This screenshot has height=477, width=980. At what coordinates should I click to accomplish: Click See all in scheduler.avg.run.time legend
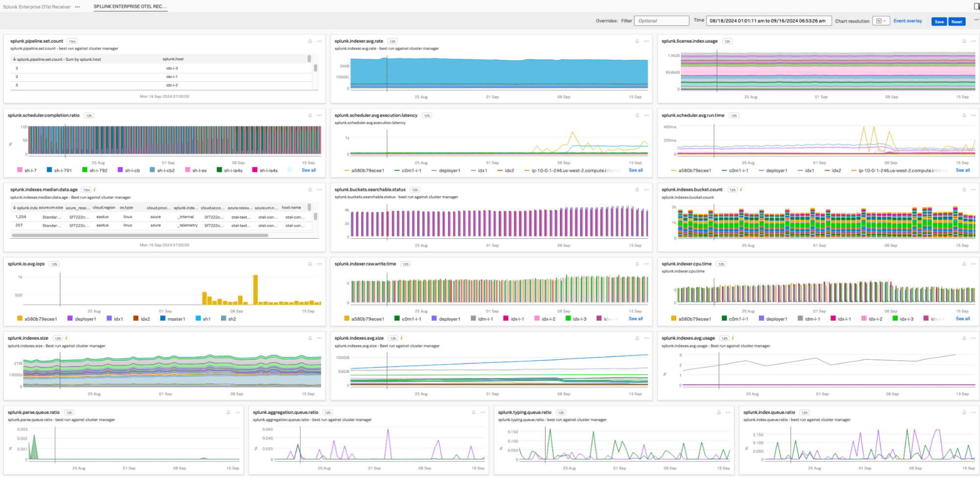point(962,170)
